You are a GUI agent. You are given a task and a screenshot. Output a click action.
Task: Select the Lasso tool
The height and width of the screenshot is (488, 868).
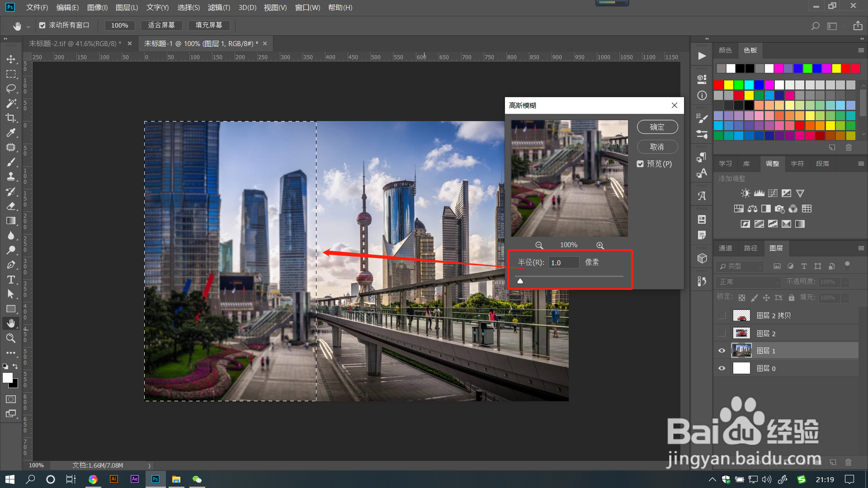click(x=11, y=89)
